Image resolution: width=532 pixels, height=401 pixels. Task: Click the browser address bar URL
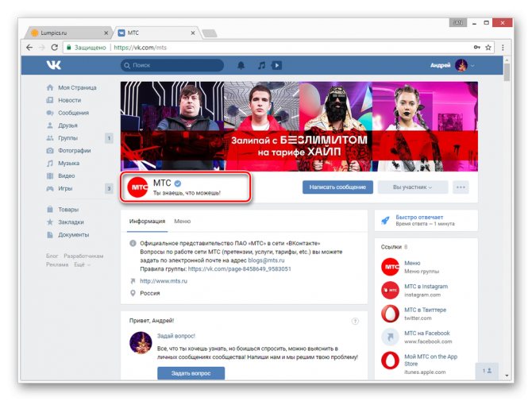pos(140,48)
